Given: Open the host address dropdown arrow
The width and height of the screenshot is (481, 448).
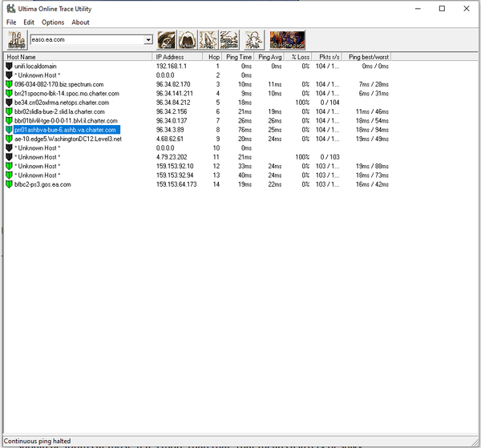Looking at the screenshot, I should 148,39.
